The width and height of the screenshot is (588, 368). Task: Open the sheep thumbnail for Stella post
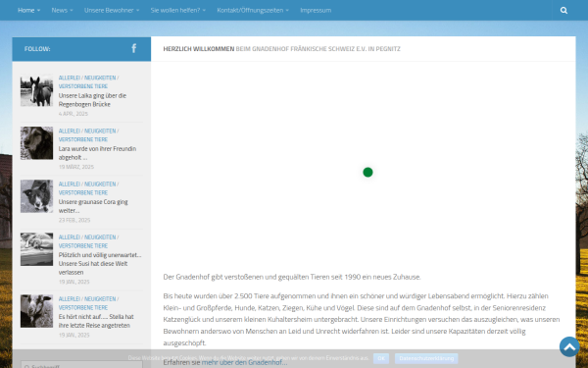coord(36,311)
